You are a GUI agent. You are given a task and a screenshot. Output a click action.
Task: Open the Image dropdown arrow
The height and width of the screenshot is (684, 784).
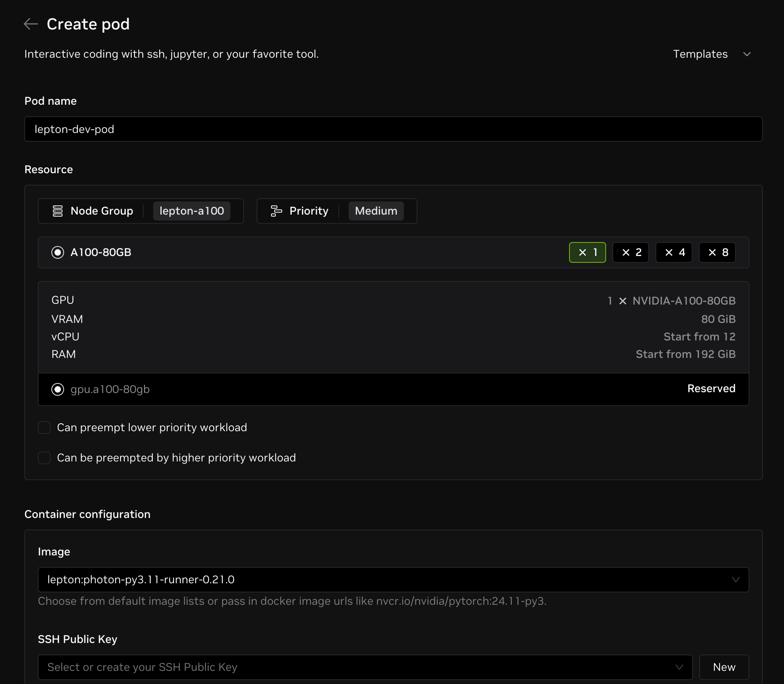735,580
